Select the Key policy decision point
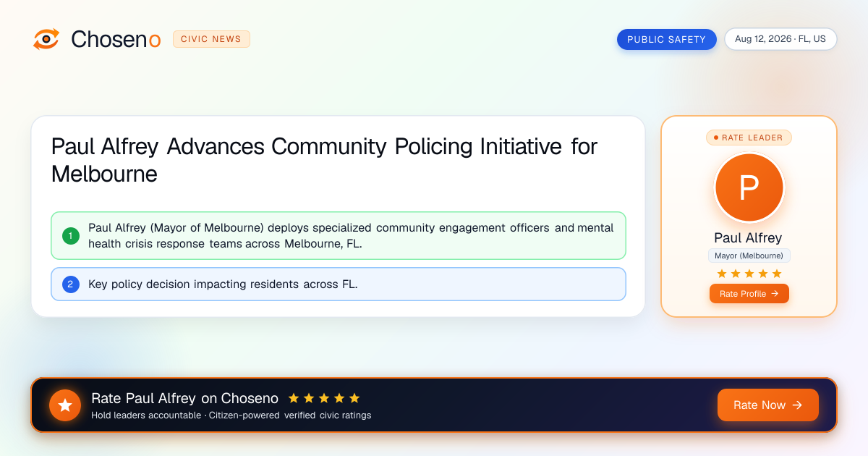The height and width of the screenshot is (456, 868). [x=339, y=284]
